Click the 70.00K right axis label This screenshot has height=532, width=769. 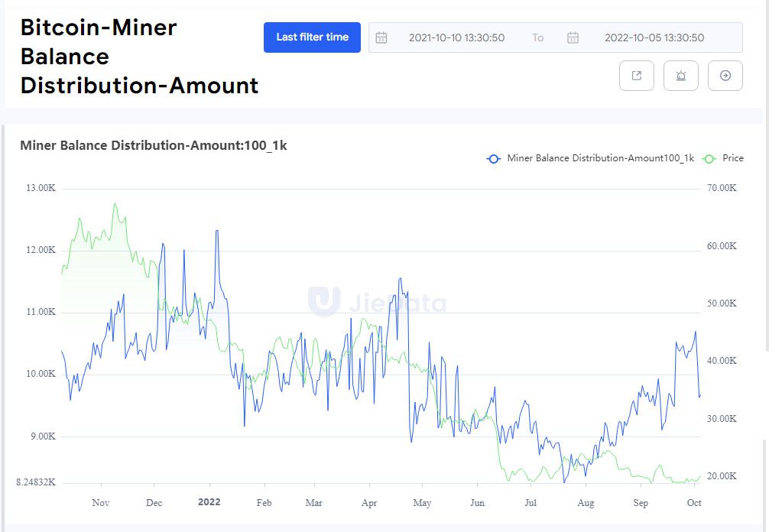[x=722, y=188]
